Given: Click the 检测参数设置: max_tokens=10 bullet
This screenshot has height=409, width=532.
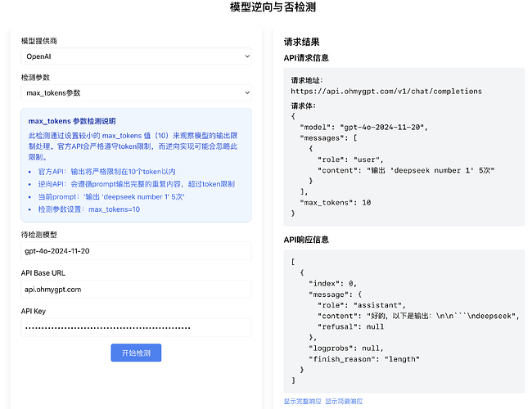Looking at the screenshot, I should pyautogui.click(x=89, y=209).
